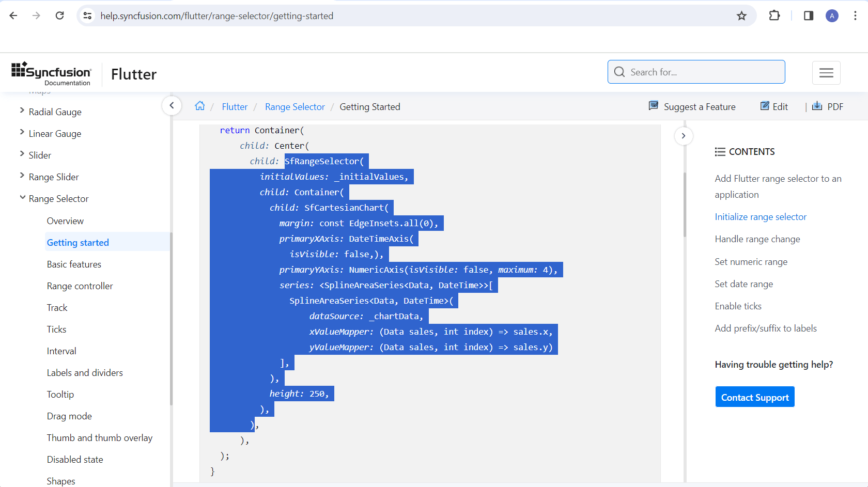This screenshot has width=868, height=487.
Task: Download the page as PDF
Action: 828,106
